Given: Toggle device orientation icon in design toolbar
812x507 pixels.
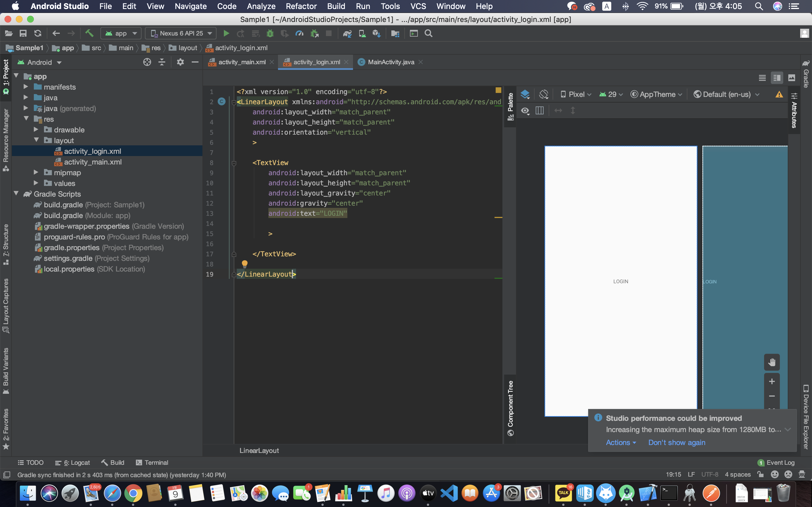Looking at the screenshot, I should pos(544,94).
